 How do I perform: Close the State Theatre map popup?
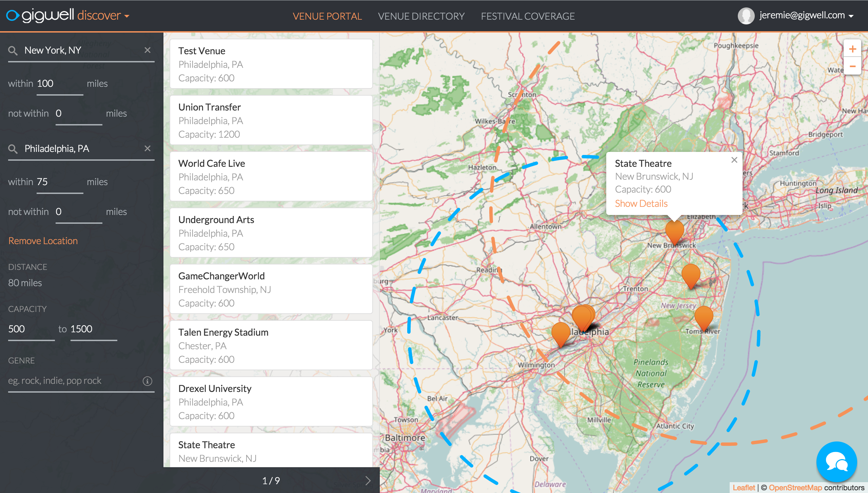pyautogui.click(x=734, y=160)
